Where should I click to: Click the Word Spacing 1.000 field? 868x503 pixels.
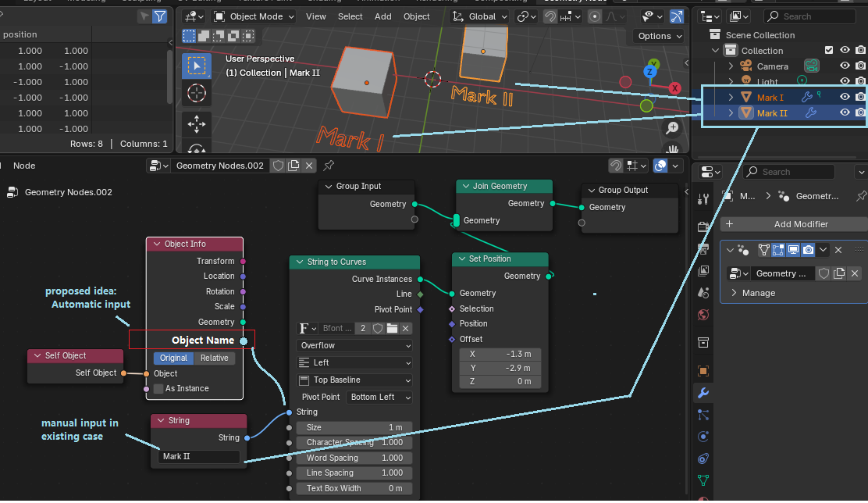click(x=354, y=458)
